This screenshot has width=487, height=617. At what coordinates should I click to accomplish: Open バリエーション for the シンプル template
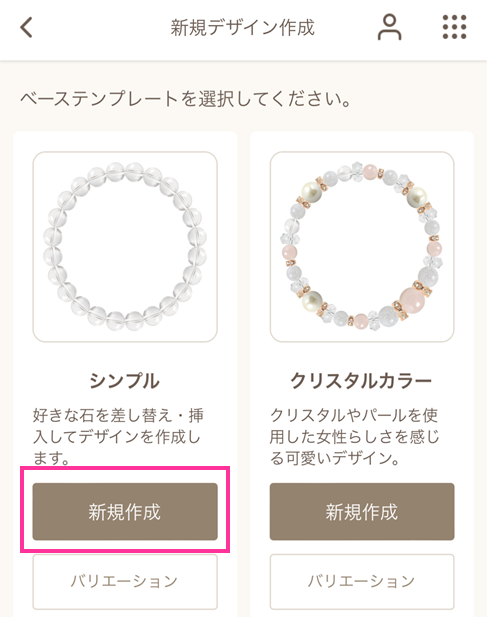point(125,582)
